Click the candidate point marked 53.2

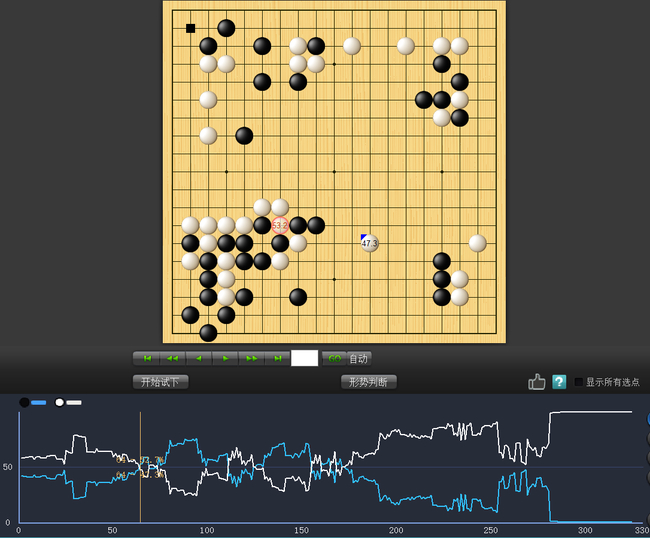280,225
